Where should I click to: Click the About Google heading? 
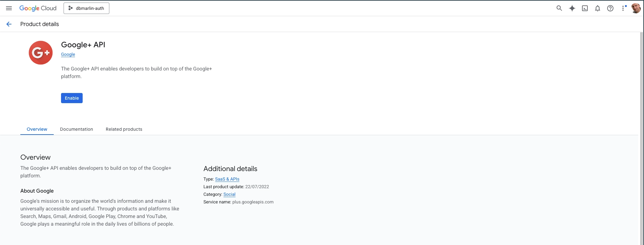37,191
